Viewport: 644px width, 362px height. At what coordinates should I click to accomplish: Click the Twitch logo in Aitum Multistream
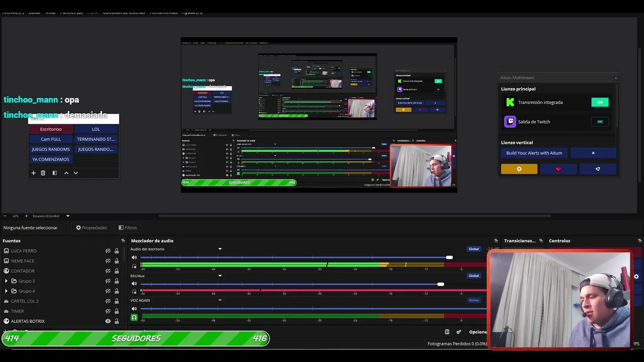tap(510, 122)
